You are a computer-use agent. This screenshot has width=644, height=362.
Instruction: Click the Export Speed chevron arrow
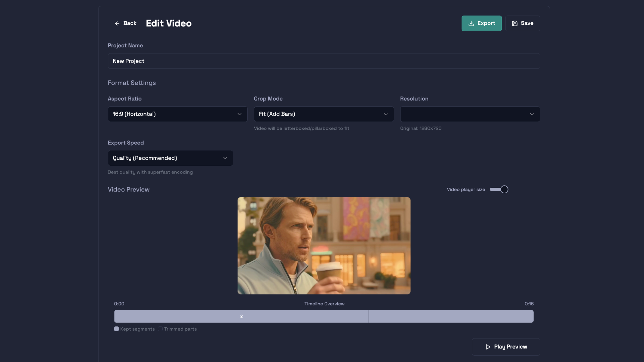pyautogui.click(x=225, y=158)
